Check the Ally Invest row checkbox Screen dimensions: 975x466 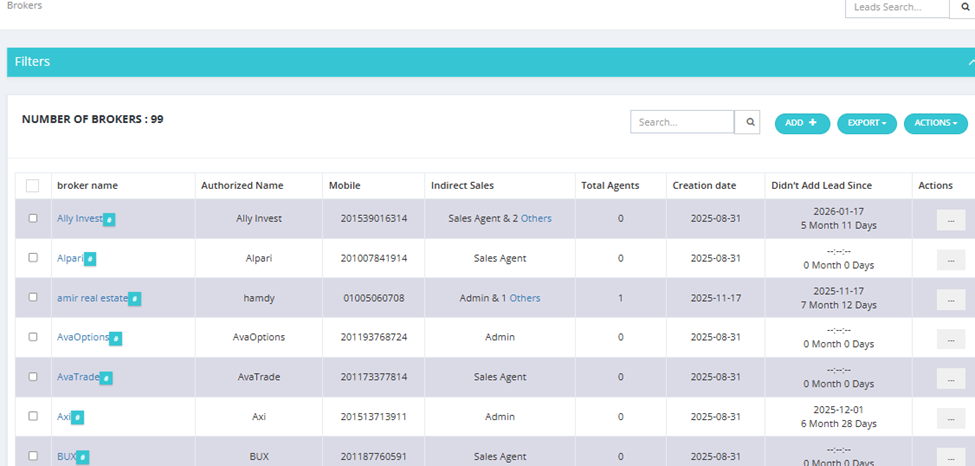[33, 218]
